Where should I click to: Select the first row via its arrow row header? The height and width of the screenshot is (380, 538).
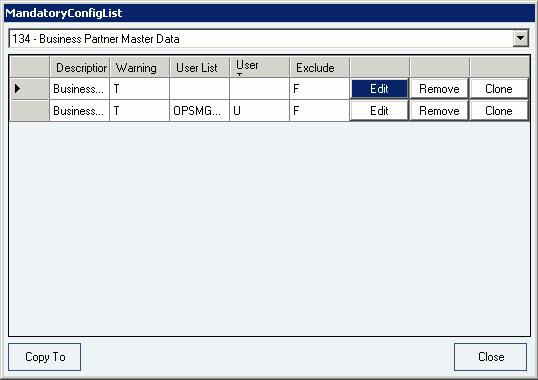[30, 89]
